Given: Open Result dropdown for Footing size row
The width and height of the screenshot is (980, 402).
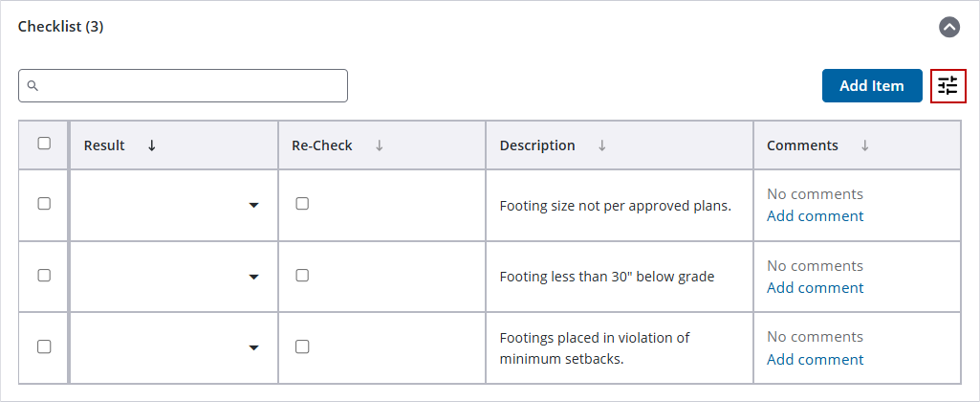Looking at the screenshot, I should tap(253, 205).
